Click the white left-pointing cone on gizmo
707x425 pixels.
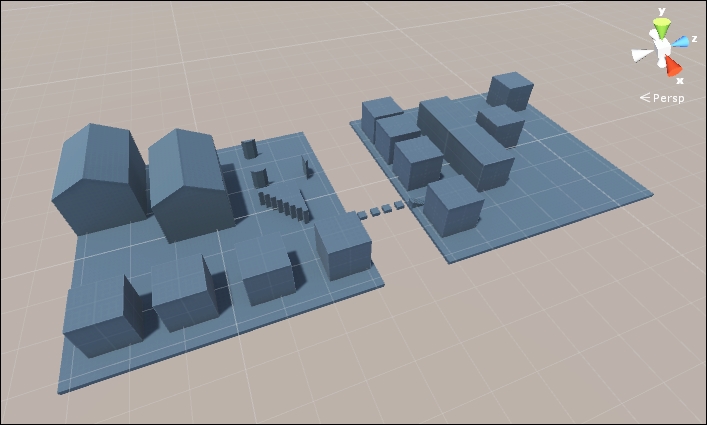pos(643,55)
